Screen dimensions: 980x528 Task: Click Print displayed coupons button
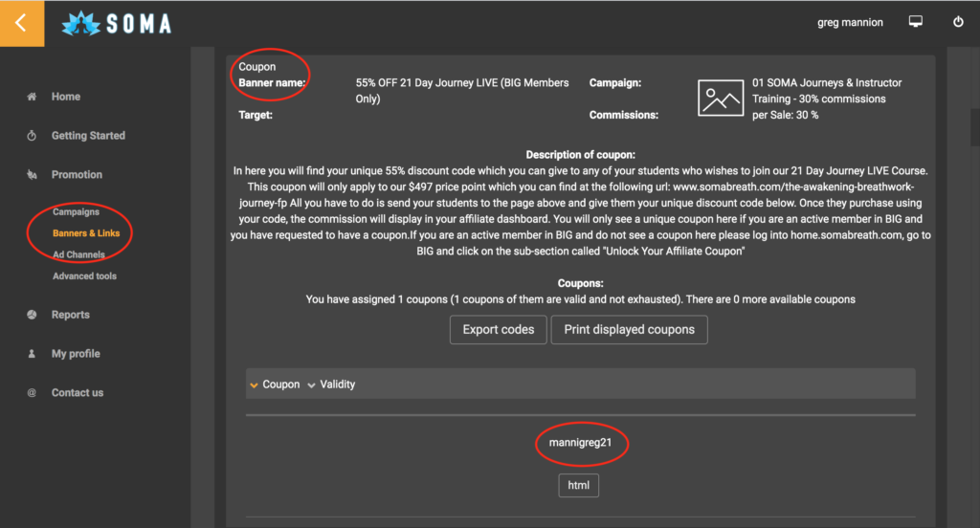629,329
